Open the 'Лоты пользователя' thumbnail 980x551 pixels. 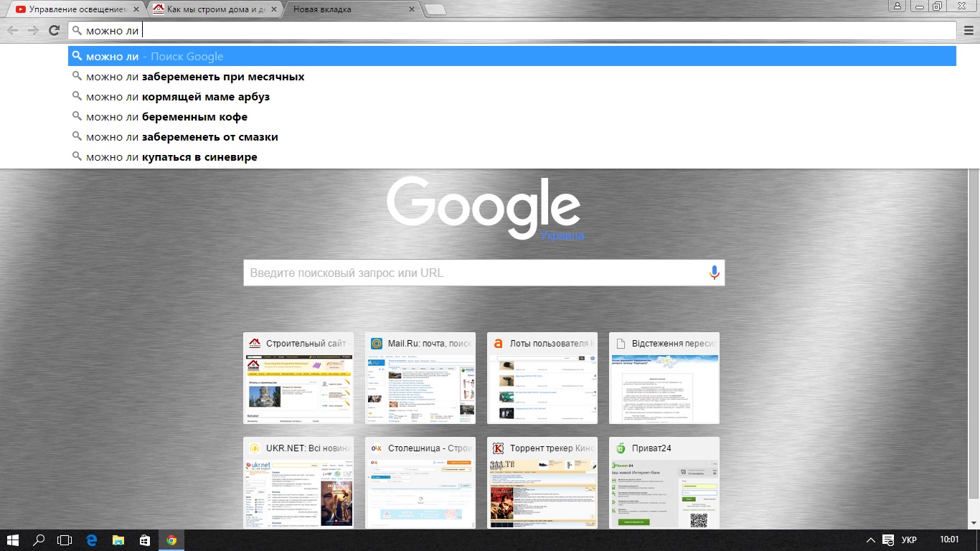tap(542, 378)
